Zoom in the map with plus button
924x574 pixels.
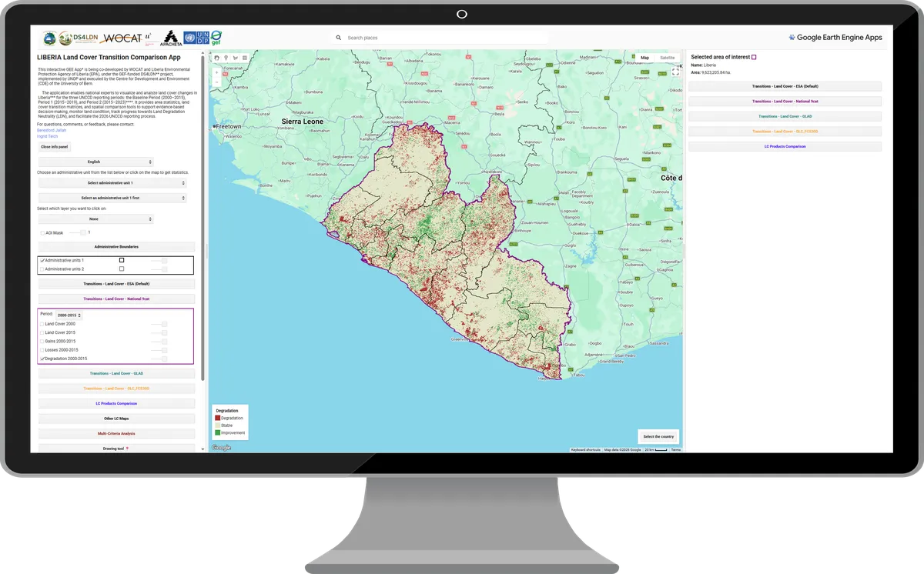pos(217,72)
